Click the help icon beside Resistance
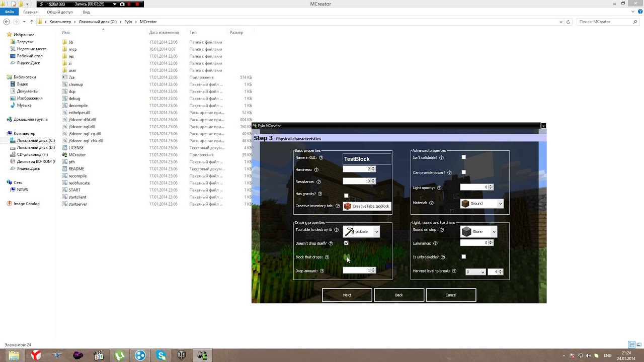 (x=318, y=182)
